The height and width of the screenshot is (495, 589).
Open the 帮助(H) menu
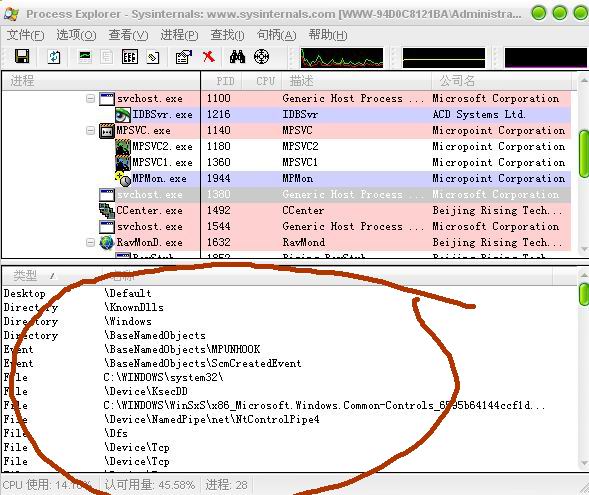point(328,35)
